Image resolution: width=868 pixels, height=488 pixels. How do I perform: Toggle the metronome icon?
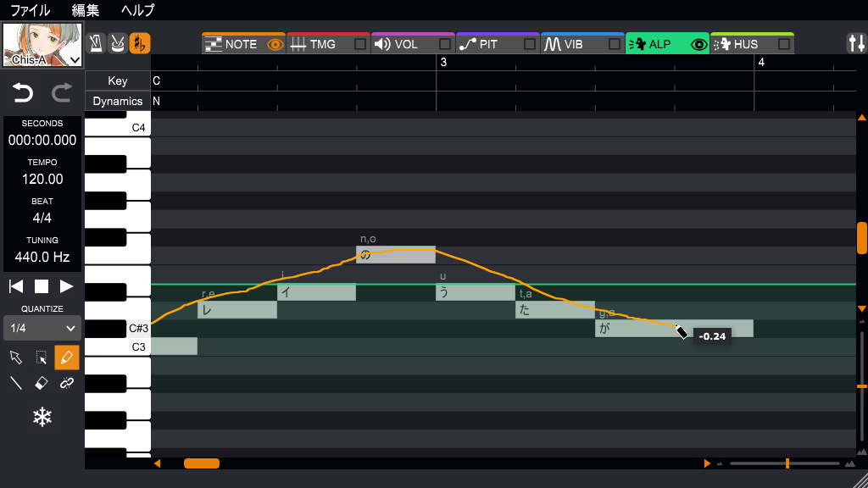pyautogui.click(x=97, y=44)
